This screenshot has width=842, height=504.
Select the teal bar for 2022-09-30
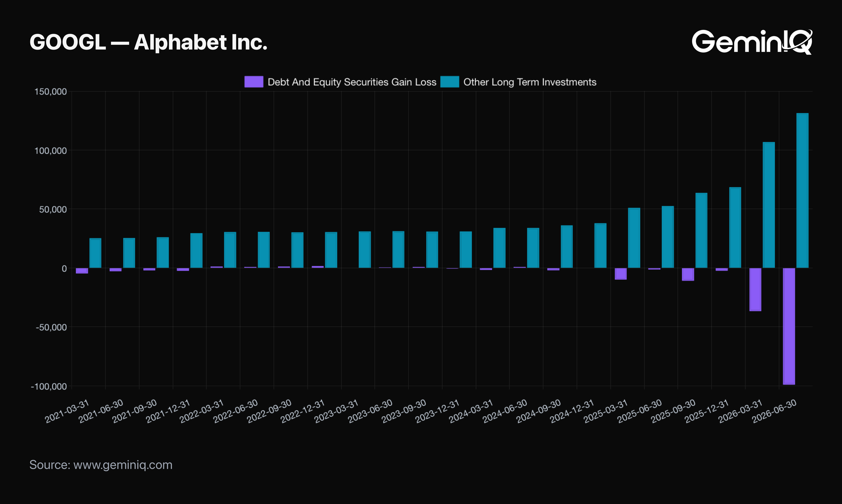click(297, 250)
